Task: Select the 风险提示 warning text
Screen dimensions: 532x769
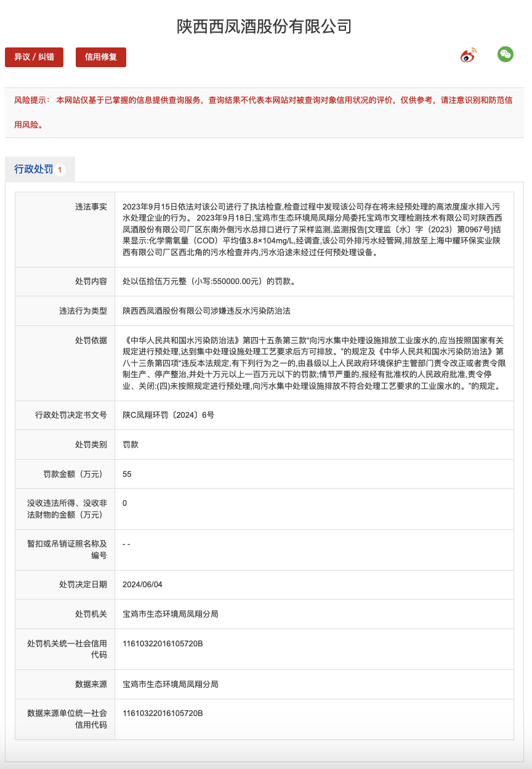Action: pyautogui.click(x=263, y=112)
